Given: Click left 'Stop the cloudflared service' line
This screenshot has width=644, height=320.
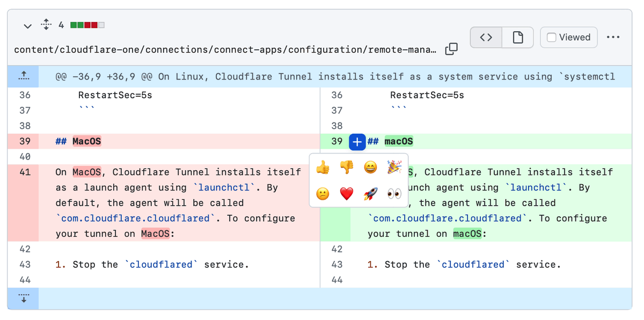Looking at the screenshot, I should [x=152, y=265].
